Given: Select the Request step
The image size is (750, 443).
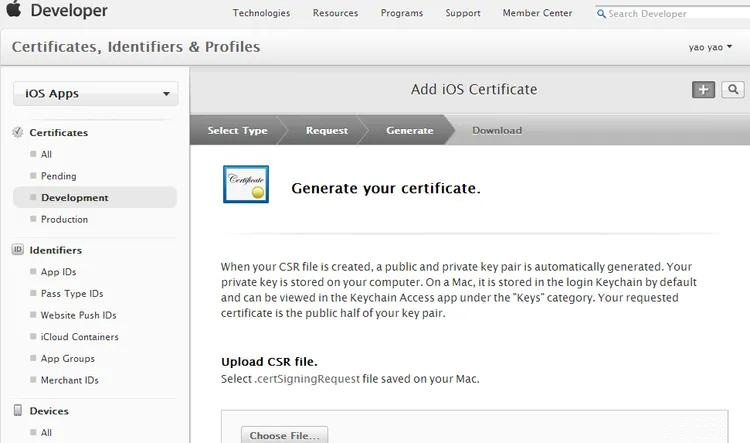Looking at the screenshot, I should [x=327, y=131].
